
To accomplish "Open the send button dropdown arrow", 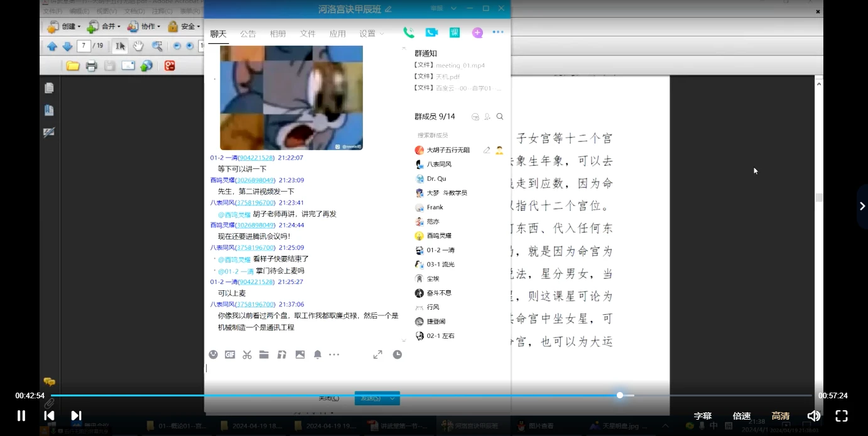I will (x=393, y=398).
